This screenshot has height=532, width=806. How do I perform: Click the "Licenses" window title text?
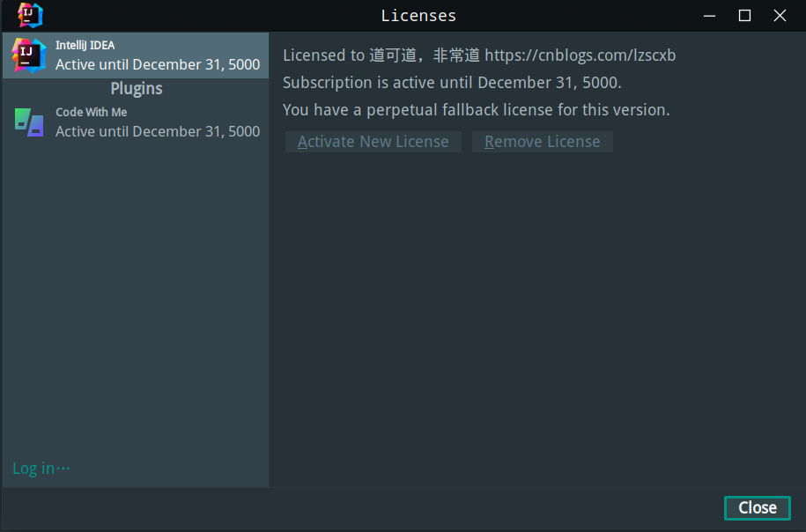[x=418, y=16]
